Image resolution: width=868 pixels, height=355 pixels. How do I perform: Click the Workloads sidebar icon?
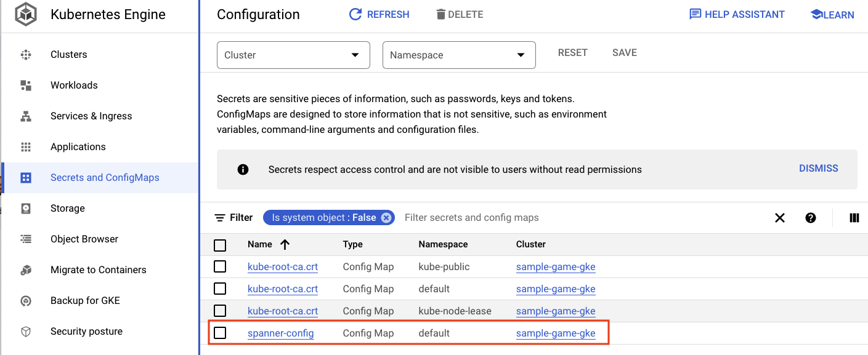pos(26,86)
